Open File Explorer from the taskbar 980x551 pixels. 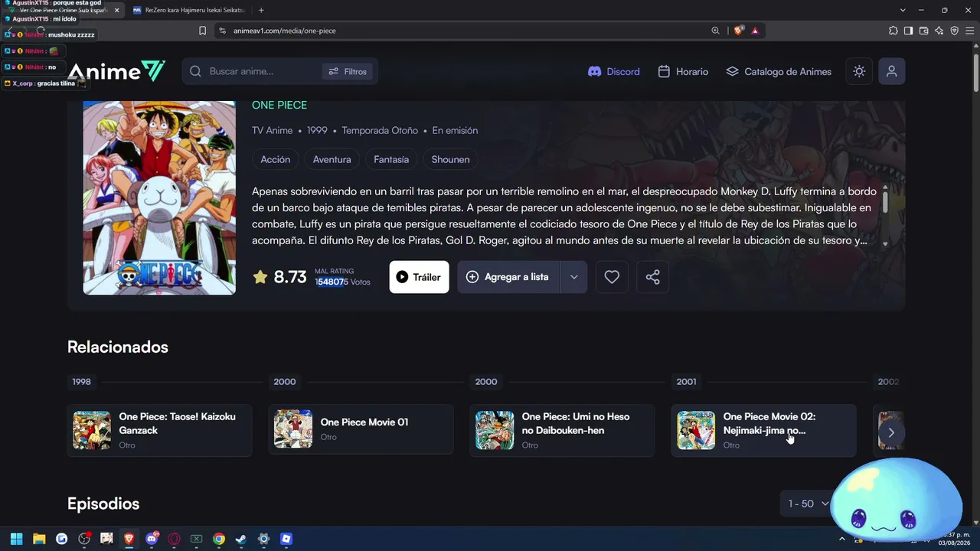point(39,539)
